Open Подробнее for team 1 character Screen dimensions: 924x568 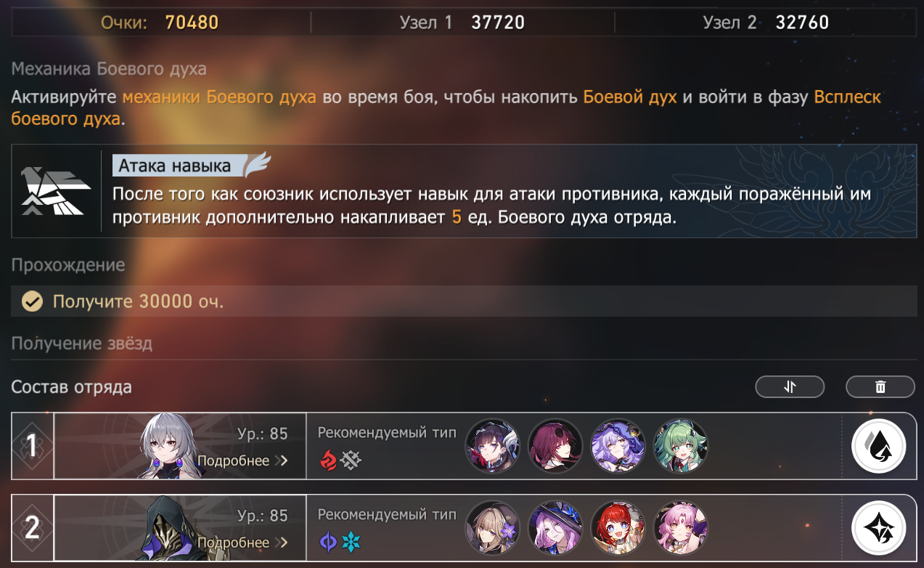242,461
